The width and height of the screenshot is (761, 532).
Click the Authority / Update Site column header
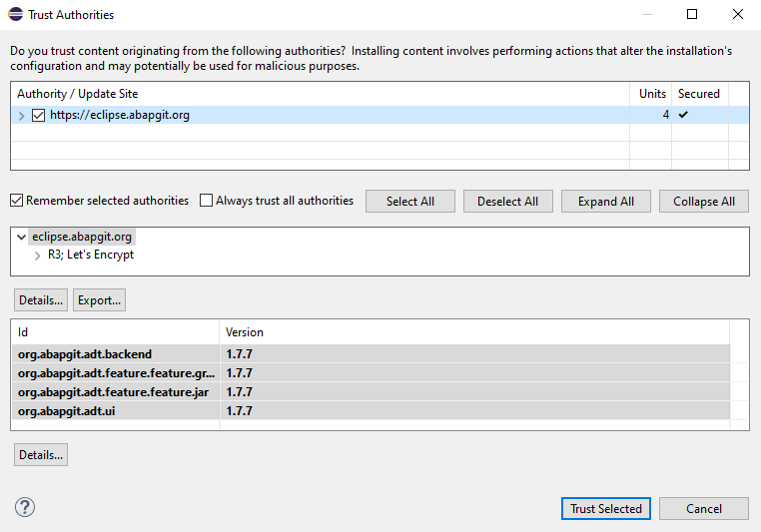[x=77, y=94]
